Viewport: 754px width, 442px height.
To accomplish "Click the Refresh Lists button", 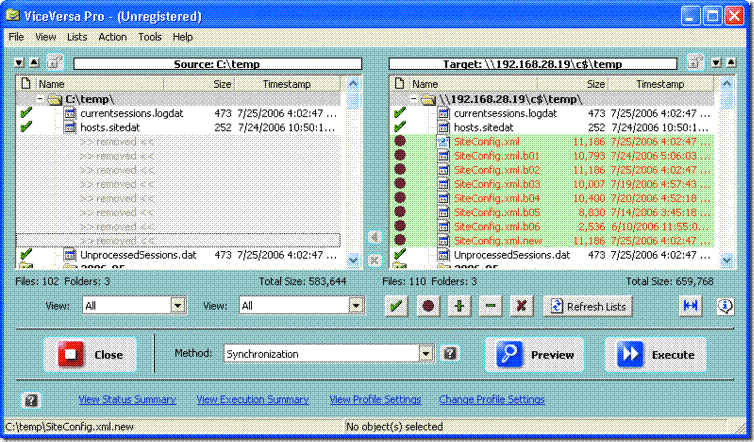I will click(588, 306).
